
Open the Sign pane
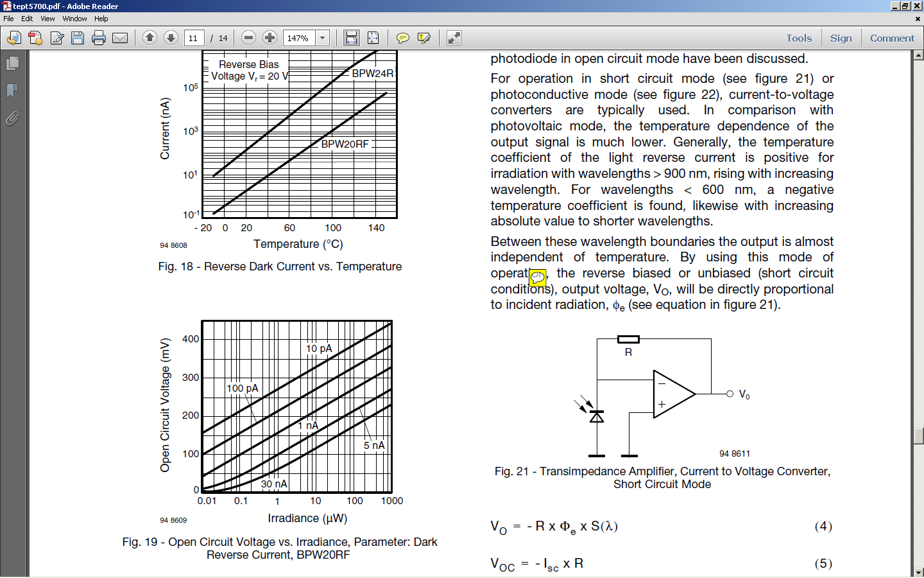coord(841,38)
